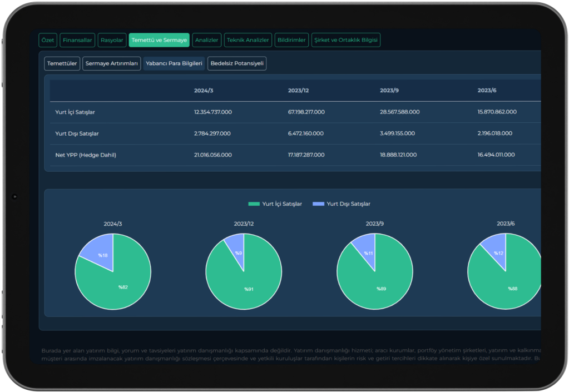Image resolution: width=569 pixels, height=392 pixels.
Task: Select the Net YPP (Hedge Dahil) row
Action: [x=86, y=155]
